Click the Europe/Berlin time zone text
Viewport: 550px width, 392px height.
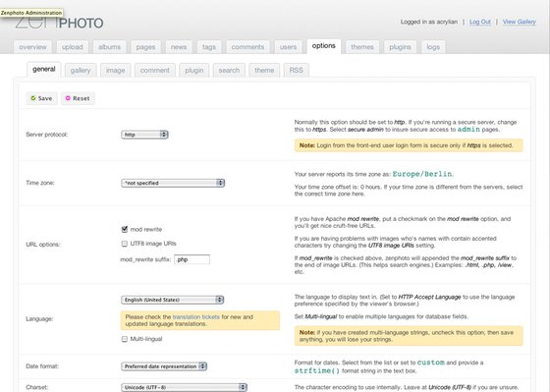coord(422,174)
